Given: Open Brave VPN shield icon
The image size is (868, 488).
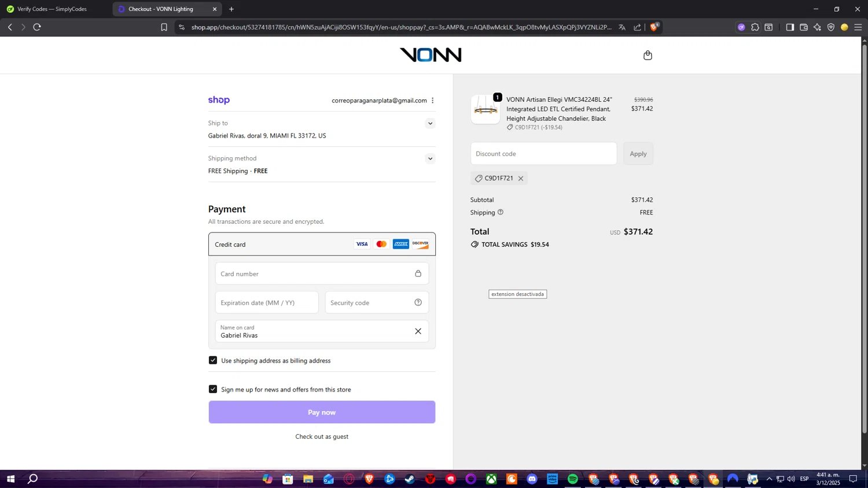Looking at the screenshot, I should coord(831,27).
